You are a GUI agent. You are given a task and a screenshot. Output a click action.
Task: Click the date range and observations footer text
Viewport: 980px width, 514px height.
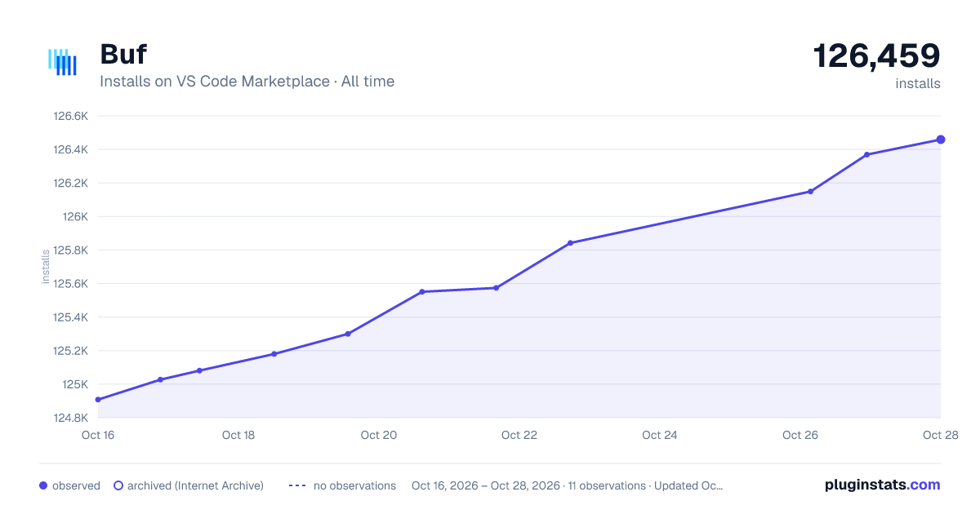point(568,485)
